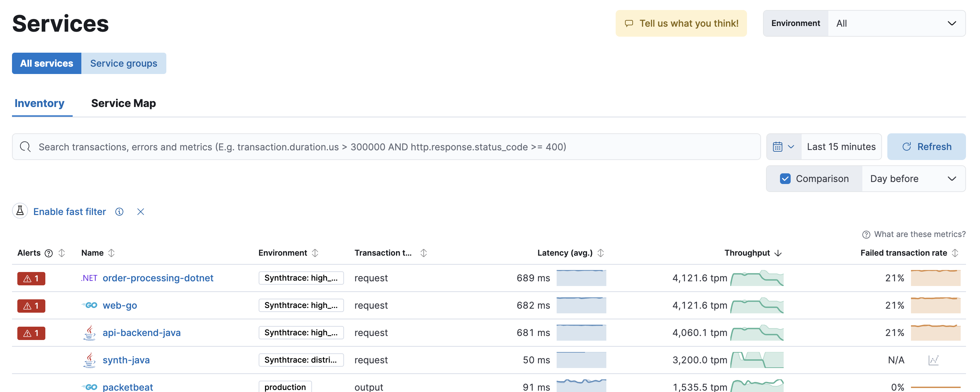Sort by Latency column arrows
Screen dimensions: 980x392
pyautogui.click(x=600, y=253)
